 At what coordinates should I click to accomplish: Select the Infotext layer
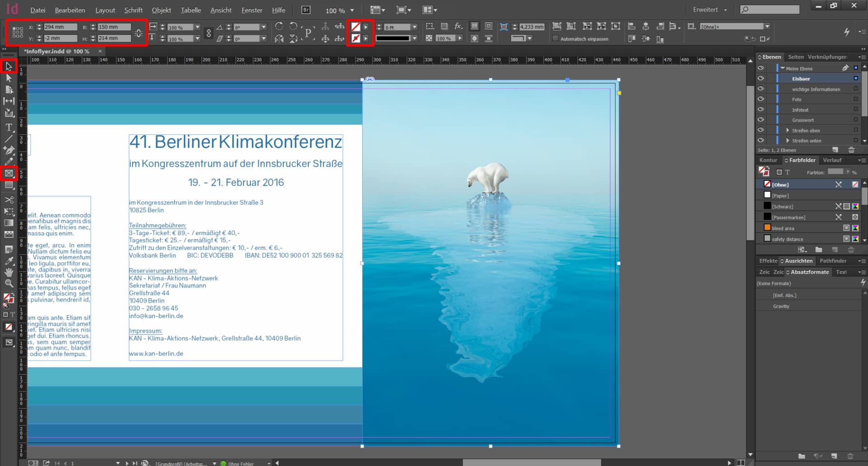[x=800, y=110]
